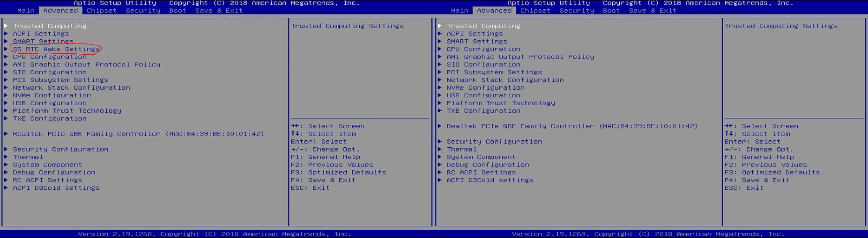
Task: Open Security Configuration in right screen
Action: point(494,142)
